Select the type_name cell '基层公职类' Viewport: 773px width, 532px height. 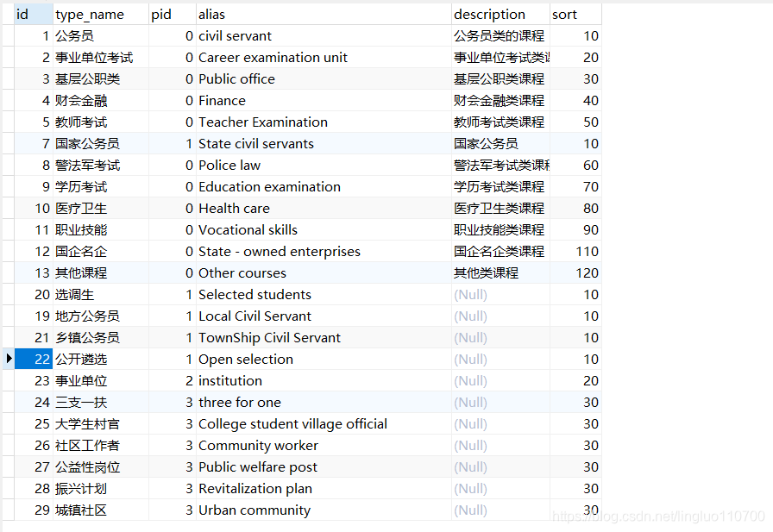(101, 78)
